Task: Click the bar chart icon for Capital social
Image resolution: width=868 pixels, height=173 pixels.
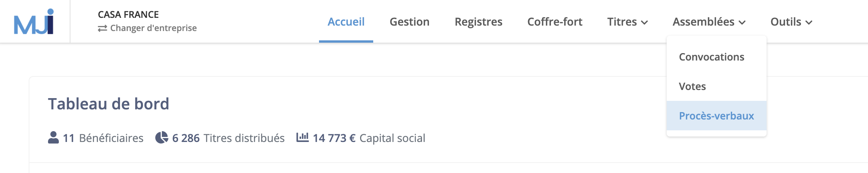Action: [x=302, y=137]
